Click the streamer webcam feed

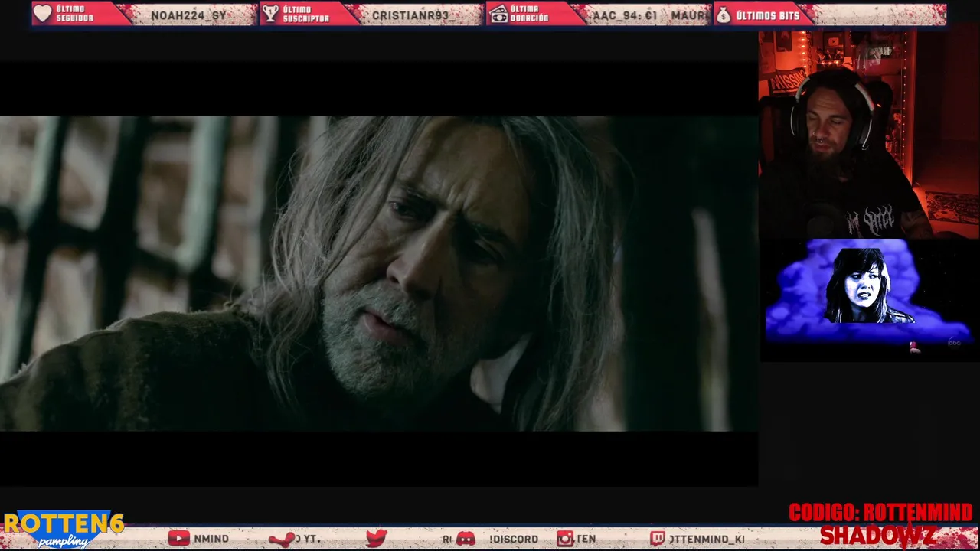[869, 134]
